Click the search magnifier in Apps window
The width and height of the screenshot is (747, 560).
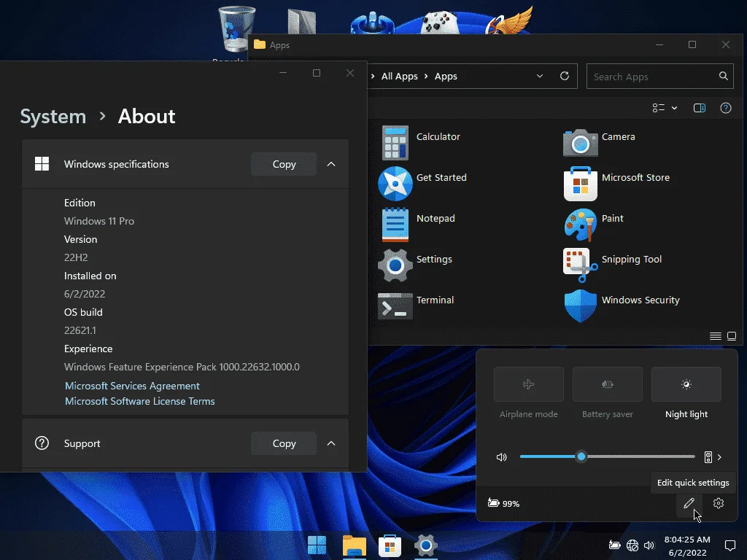click(723, 76)
